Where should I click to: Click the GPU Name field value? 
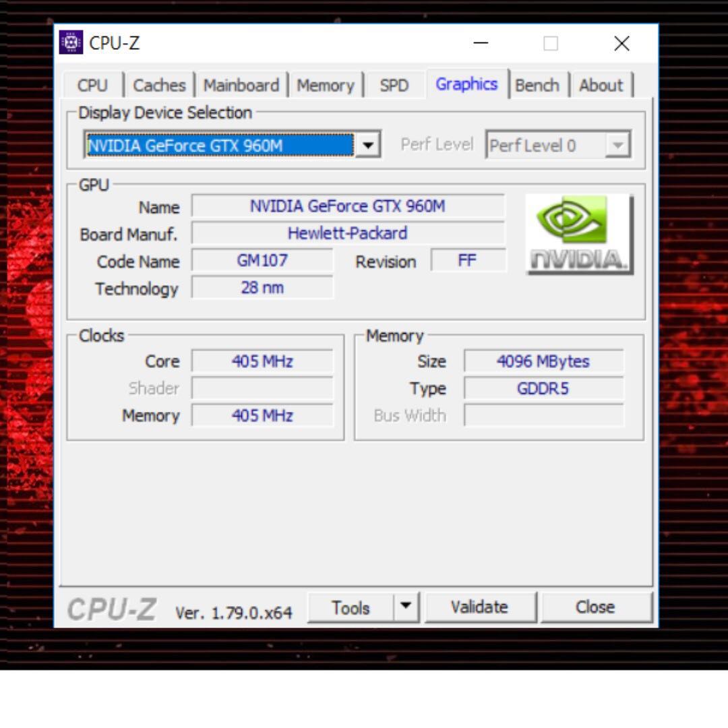point(348,206)
